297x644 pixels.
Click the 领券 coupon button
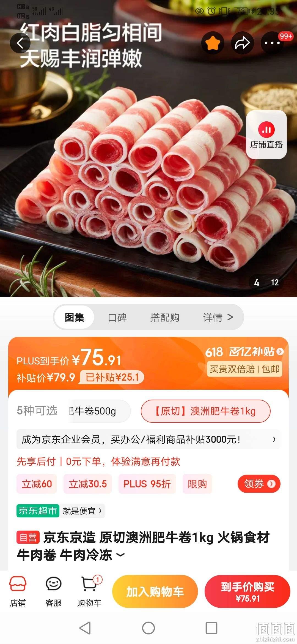point(259,484)
